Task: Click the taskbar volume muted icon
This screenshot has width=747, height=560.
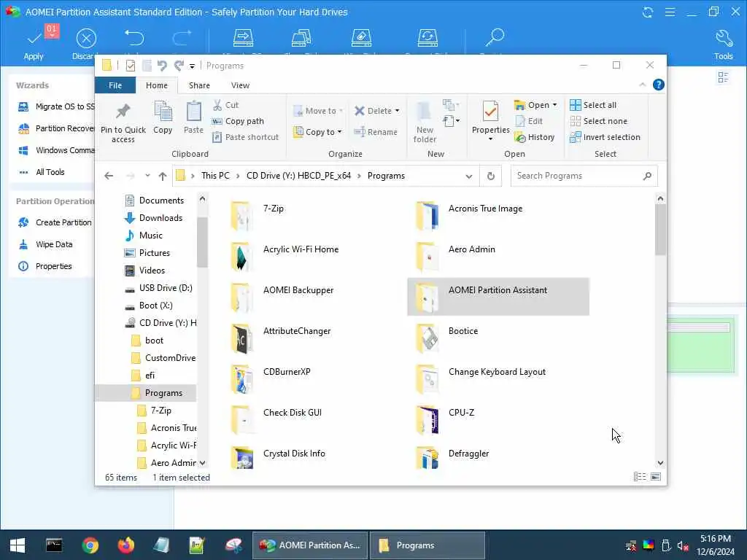Action: [x=683, y=545]
